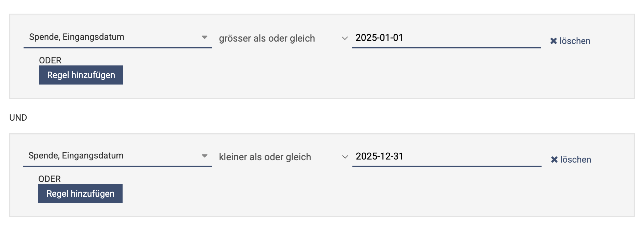Click the X icon beside the 2025-01-01 rule

click(554, 41)
